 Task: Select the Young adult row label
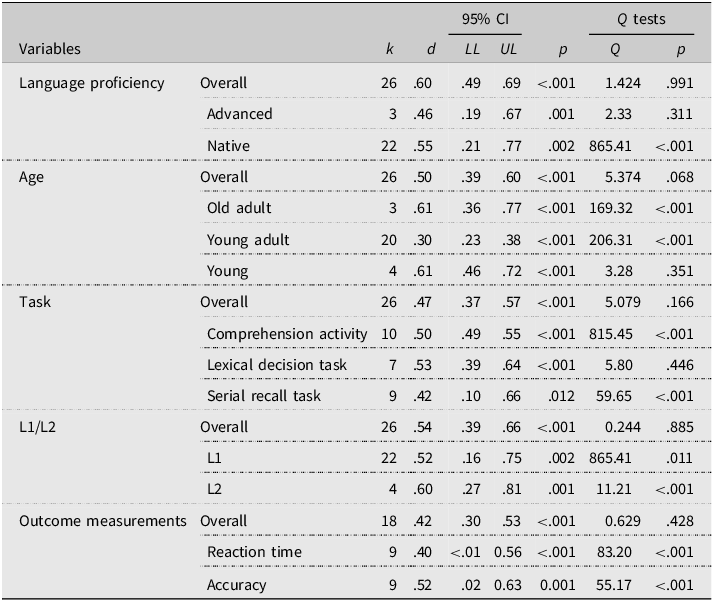[248, 240]
